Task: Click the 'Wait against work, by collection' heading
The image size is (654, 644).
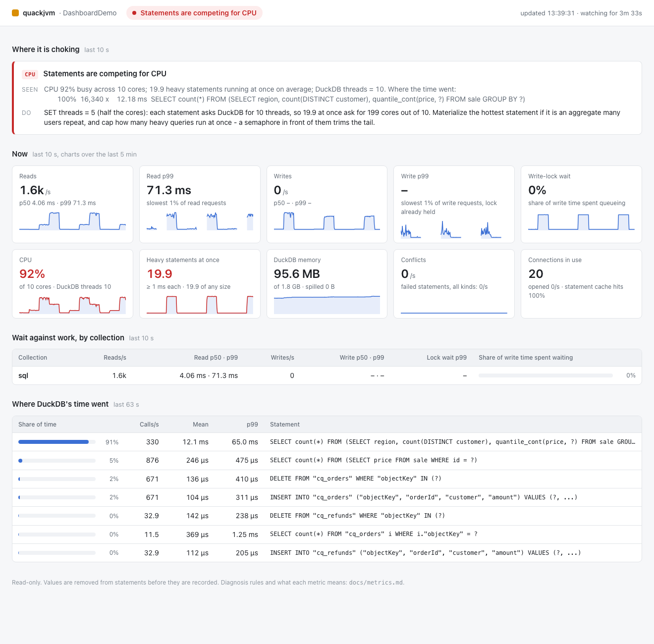Action: (x=68, y=338)
